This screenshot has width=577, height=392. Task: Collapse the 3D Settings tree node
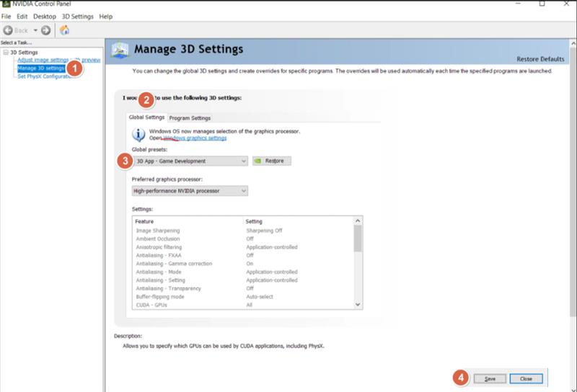[5, 53]
